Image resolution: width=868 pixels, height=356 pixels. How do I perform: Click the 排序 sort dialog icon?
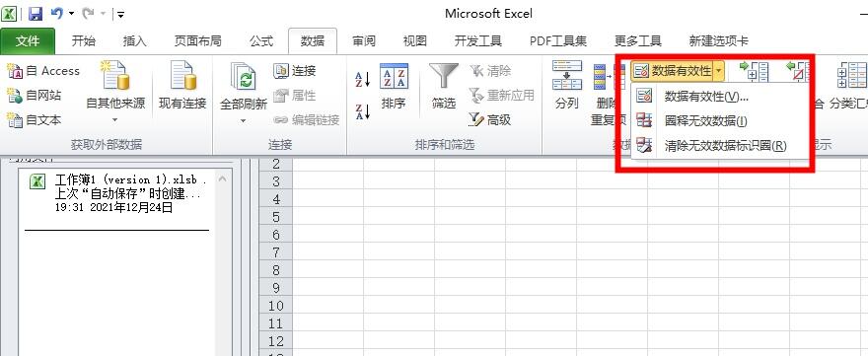tap(394, 75)
